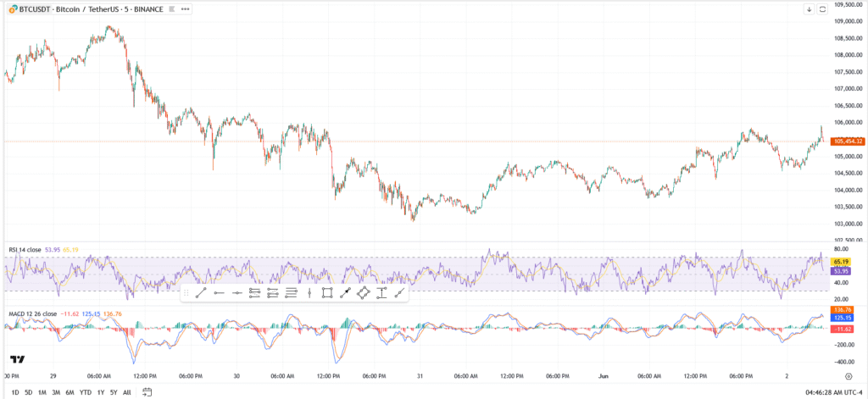868x399 pixels.
Task: Open chart settings gear in bottom-right corner
Action: point(849,374)
